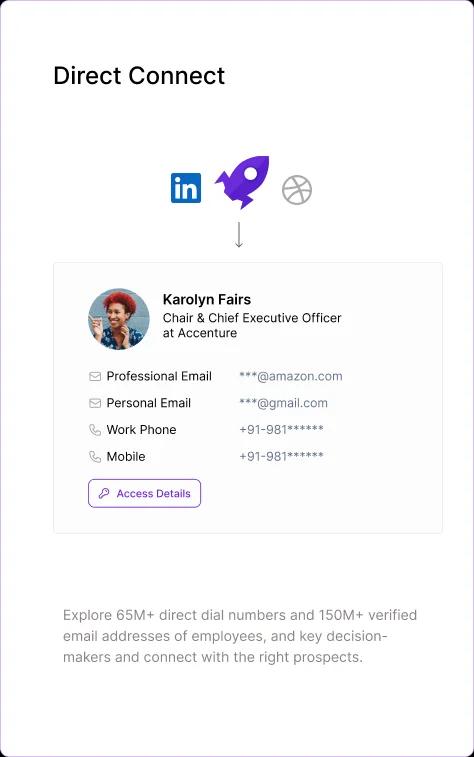The width and height of the screenshot is (474, 757).
Task: Click the Direct Connect heading
Action: coord(139,76)
